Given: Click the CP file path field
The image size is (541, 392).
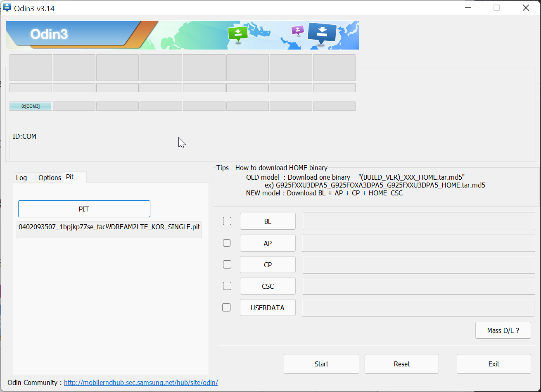Looking at the screenshot, I should [x=419, y=265].
